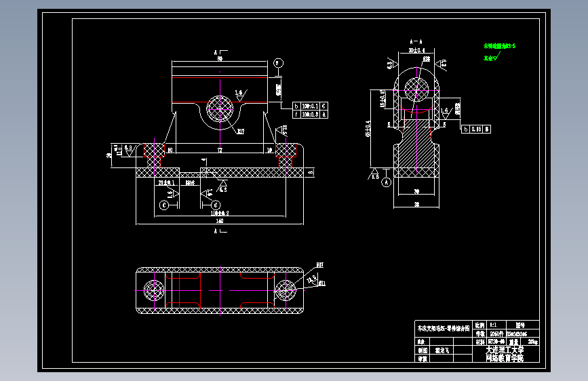Select the '16±0.15' vertical dimension

tap(383, 98)
